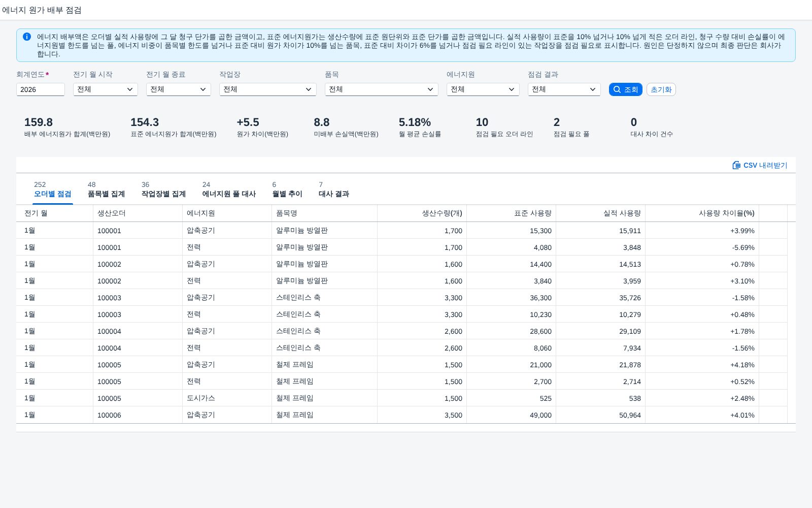Click the 초기화 reset button
812x508 pixels.
[661, 89]
